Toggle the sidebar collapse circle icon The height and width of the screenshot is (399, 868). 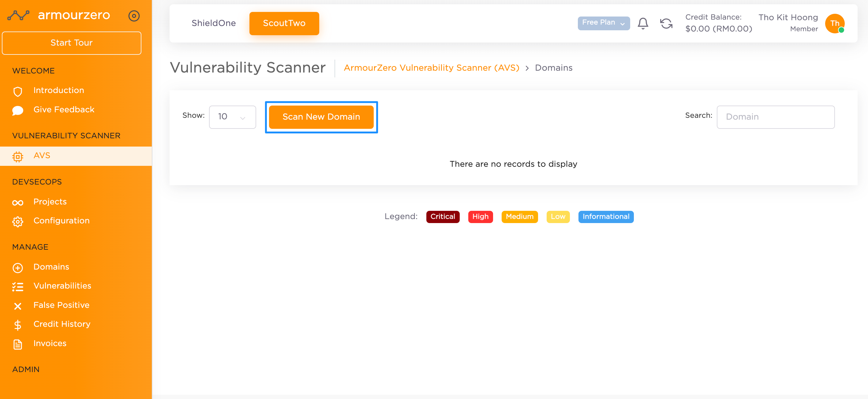click(x=134, y=16)
